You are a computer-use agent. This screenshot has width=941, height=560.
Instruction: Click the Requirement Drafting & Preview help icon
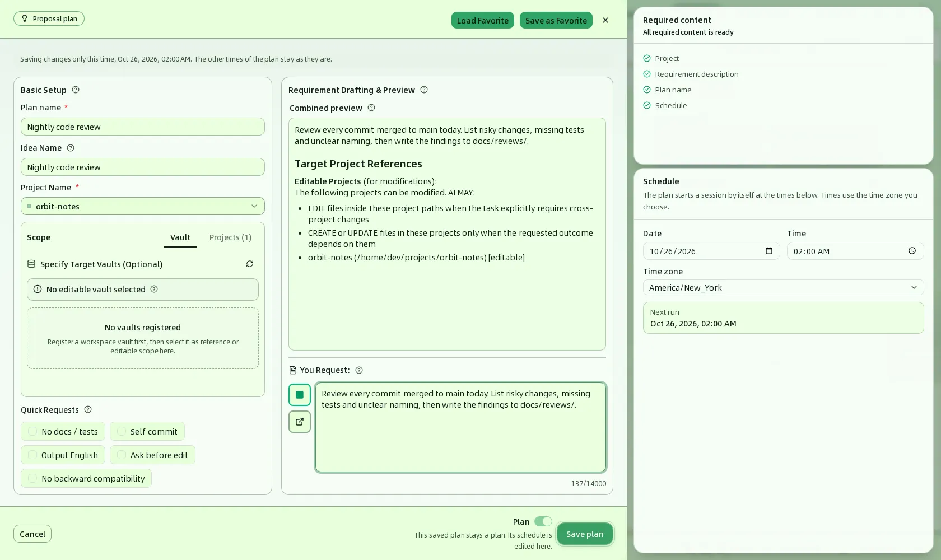[x=424, y=90]
